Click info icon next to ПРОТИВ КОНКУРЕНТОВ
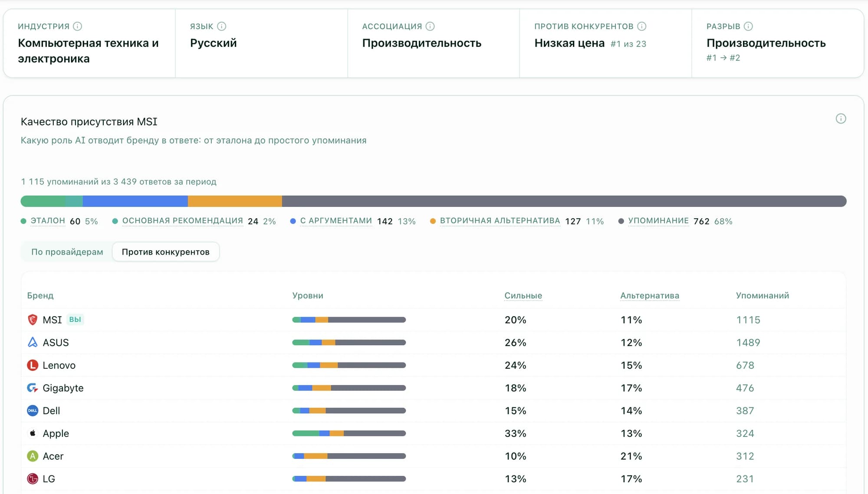868x494 pixels. (642, 26)
